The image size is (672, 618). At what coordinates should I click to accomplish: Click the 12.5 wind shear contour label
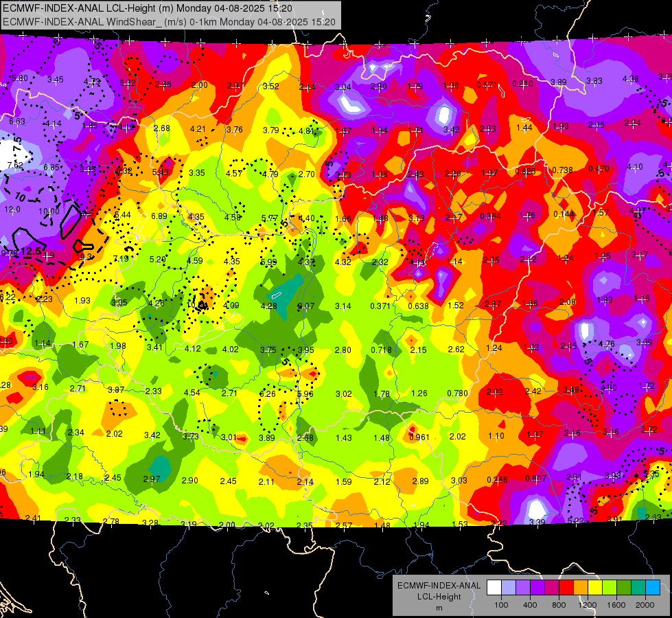coord(32,251)
